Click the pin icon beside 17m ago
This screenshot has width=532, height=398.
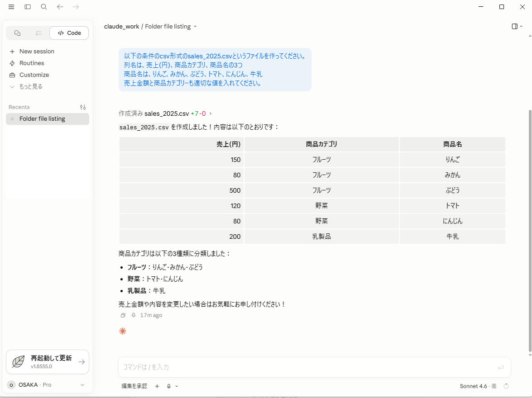click(133, 315)
